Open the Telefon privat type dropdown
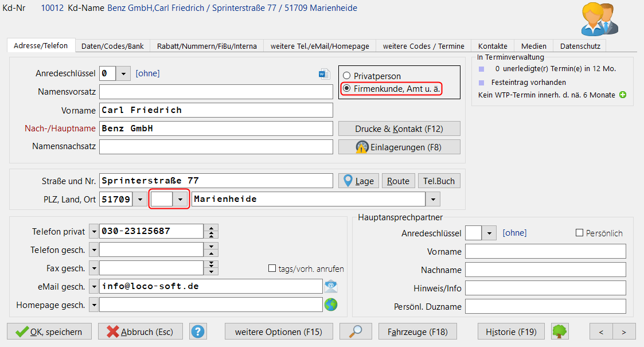Image resolution: width=644 pixels, height=347 pixels. (93, 231)
